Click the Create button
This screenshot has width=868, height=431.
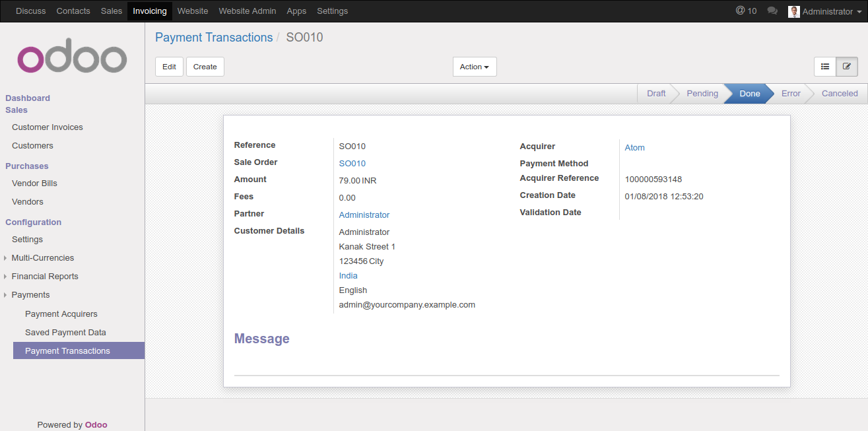[205, 67]
